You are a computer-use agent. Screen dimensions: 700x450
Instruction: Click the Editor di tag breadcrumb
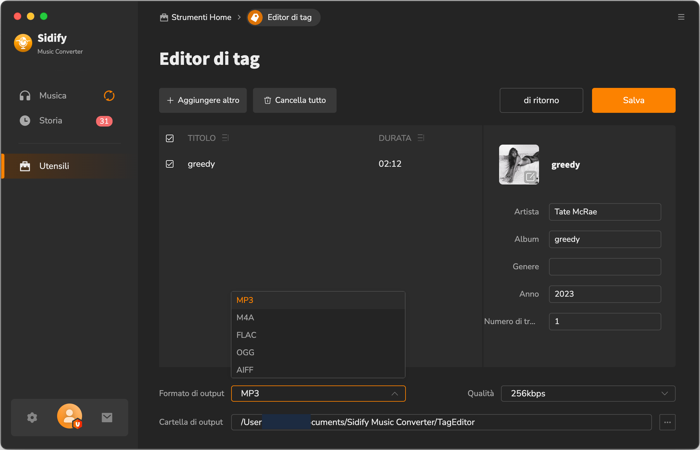pos(284,17)
